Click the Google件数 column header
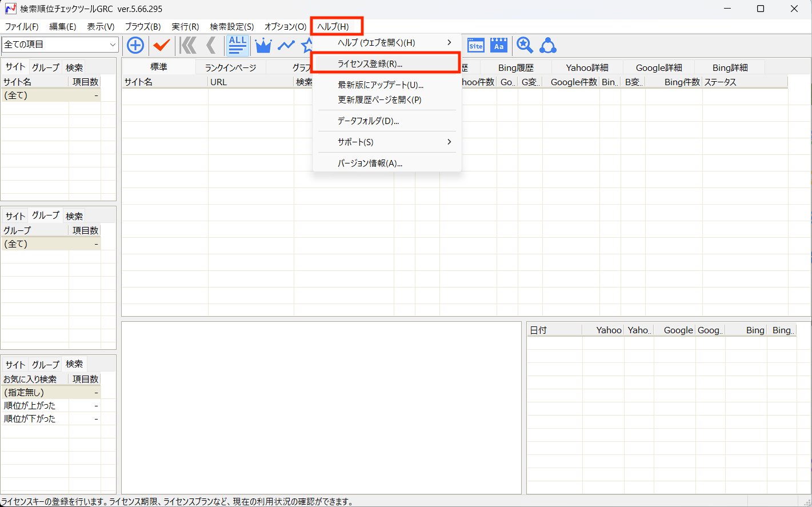Viewport: 812px width, 507px height. (x=571, y=82)
